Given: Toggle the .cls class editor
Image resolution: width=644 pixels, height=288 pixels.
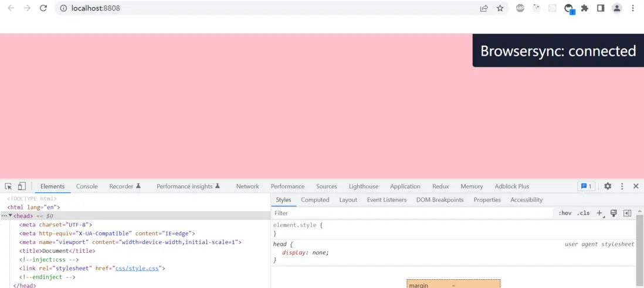Looking at the screenshot, I should [x=583, y=213].
